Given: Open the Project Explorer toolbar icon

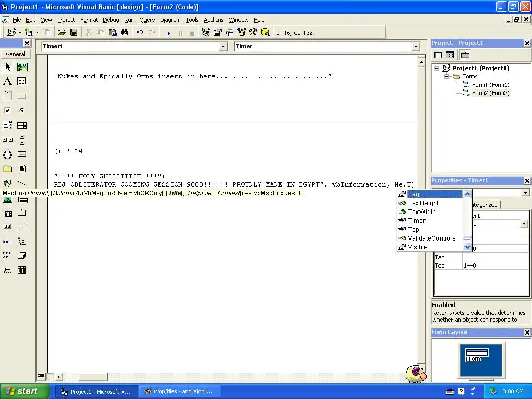Looking at the screenshot, I should click(206, 33).
